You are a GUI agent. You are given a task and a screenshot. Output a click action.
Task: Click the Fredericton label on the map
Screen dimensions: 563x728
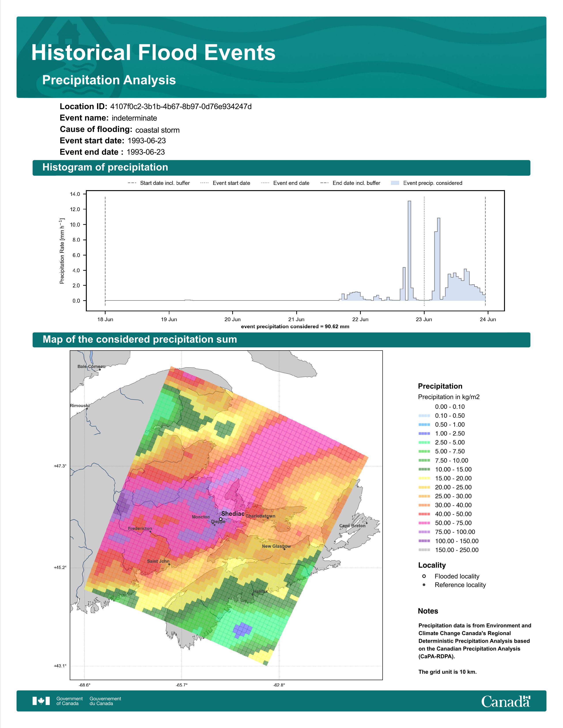click(140, 529)
